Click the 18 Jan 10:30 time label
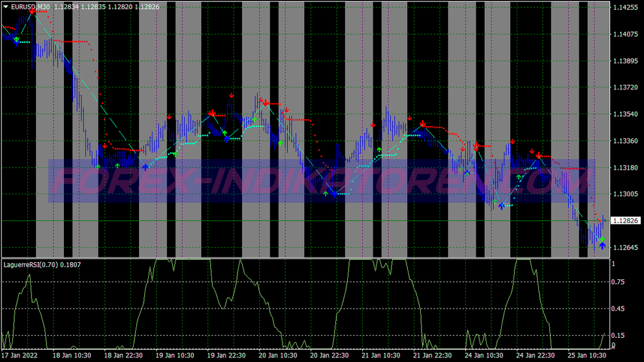This screenshot has height=362, width=644. (x=72, y=355)
